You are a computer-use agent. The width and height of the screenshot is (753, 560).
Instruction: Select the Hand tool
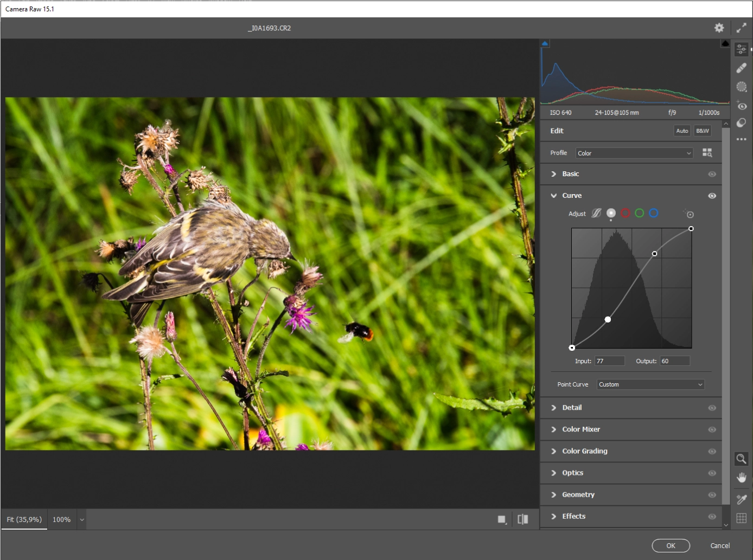coord(741,478)
